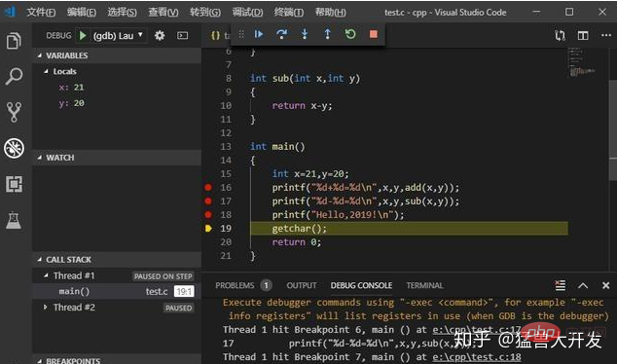Toggle breakpoint on line 18
The image size is (617, 364).
coord(208,215)
